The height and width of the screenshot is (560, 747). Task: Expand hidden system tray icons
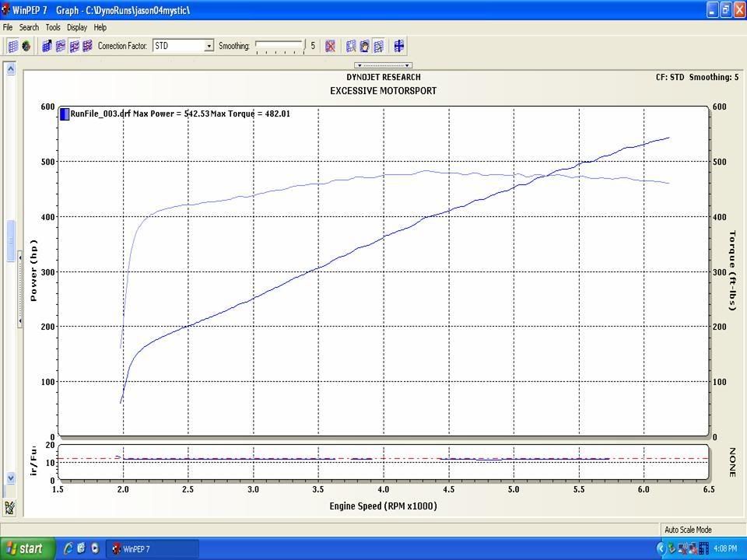click(661, 548)
